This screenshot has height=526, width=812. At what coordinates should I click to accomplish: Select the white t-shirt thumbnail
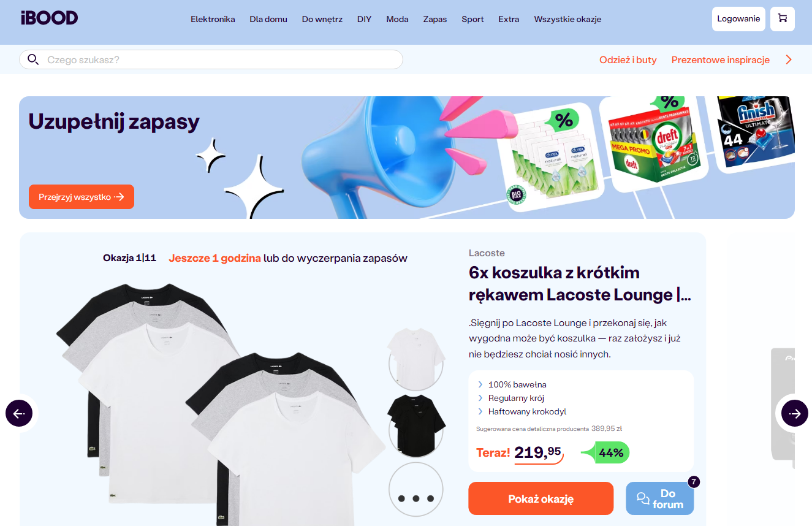pyautogui.click(x=415, y=358)
